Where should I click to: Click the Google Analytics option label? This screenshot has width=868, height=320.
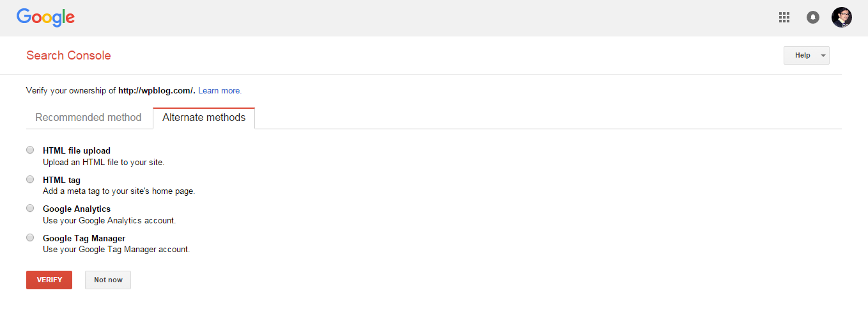(x=77, y=209)
